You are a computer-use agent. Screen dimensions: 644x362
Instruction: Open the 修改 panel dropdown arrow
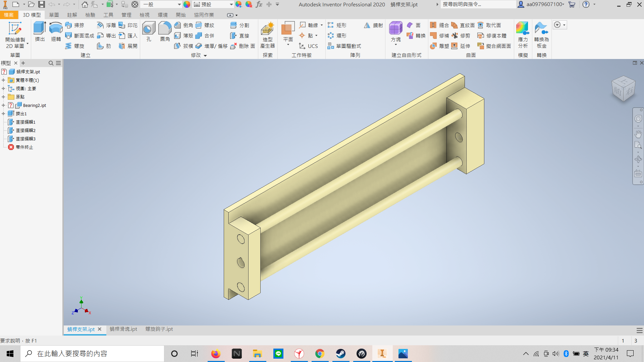pos(205,56)
